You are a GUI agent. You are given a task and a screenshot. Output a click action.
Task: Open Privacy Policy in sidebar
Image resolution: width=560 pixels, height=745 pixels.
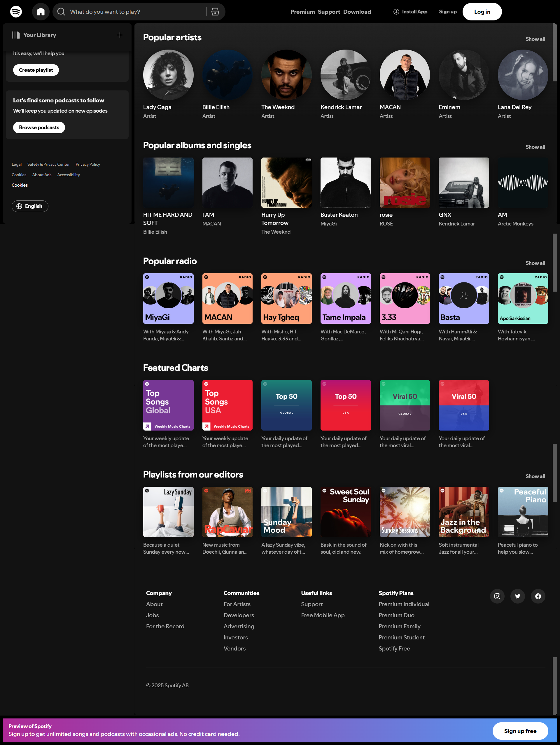88,164
